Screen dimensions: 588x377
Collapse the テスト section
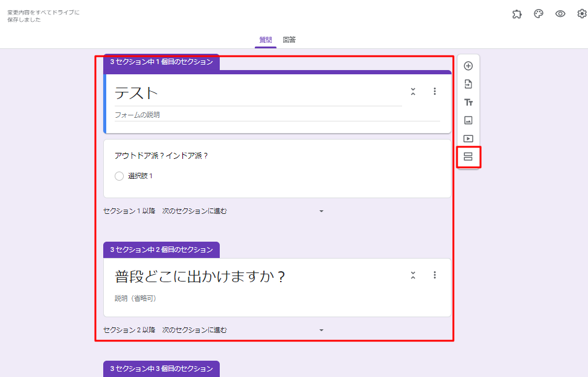(x=413, y=92)
